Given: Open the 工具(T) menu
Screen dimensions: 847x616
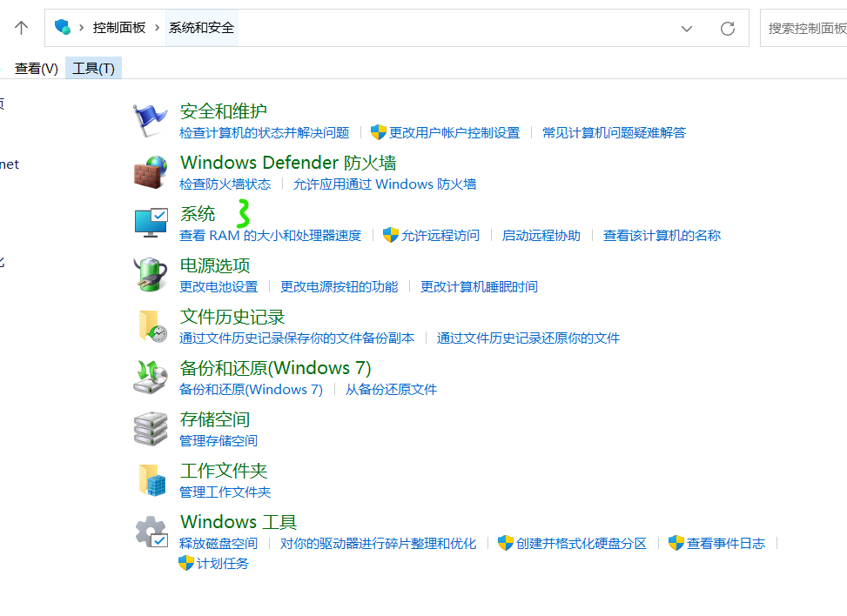Looking at the screenshot, I should (93, 67).
